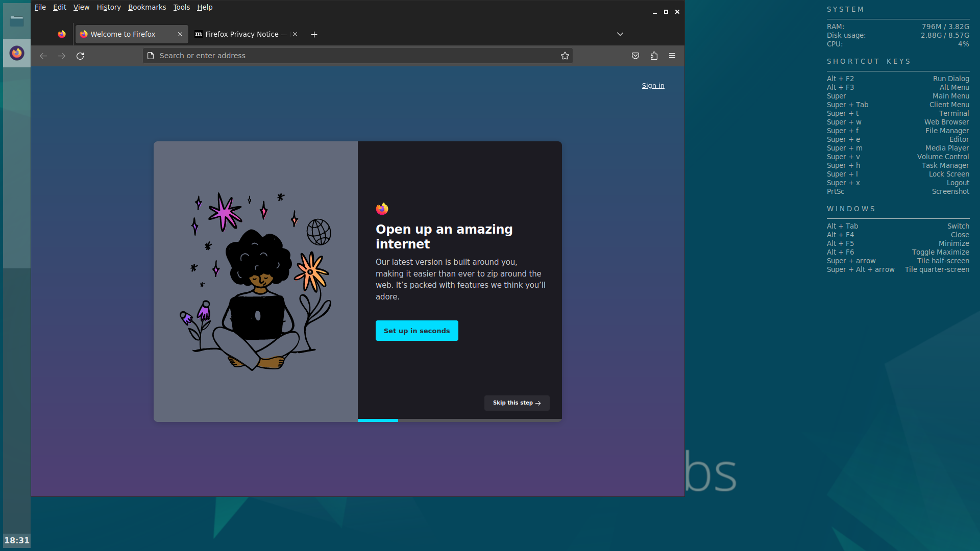Click the Set up in seconds button
Image resolution: width=980 pixels, height=551 pixels.
pos(416,331)
